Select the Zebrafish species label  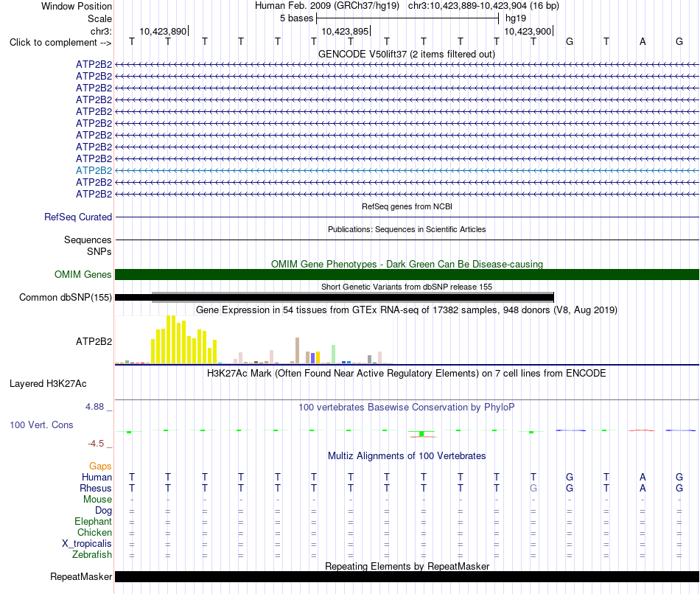pyautogui.click(x=92, y=555)
